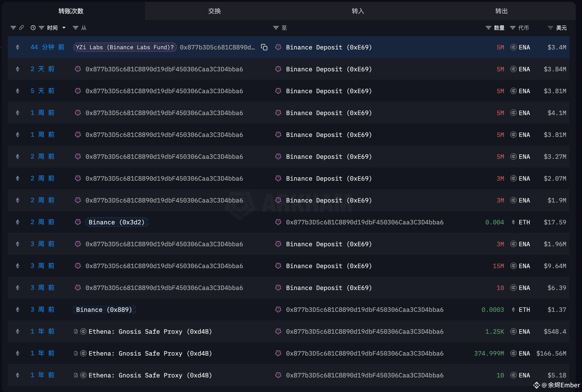Select the $1.9M value

(x=557, y=200)
